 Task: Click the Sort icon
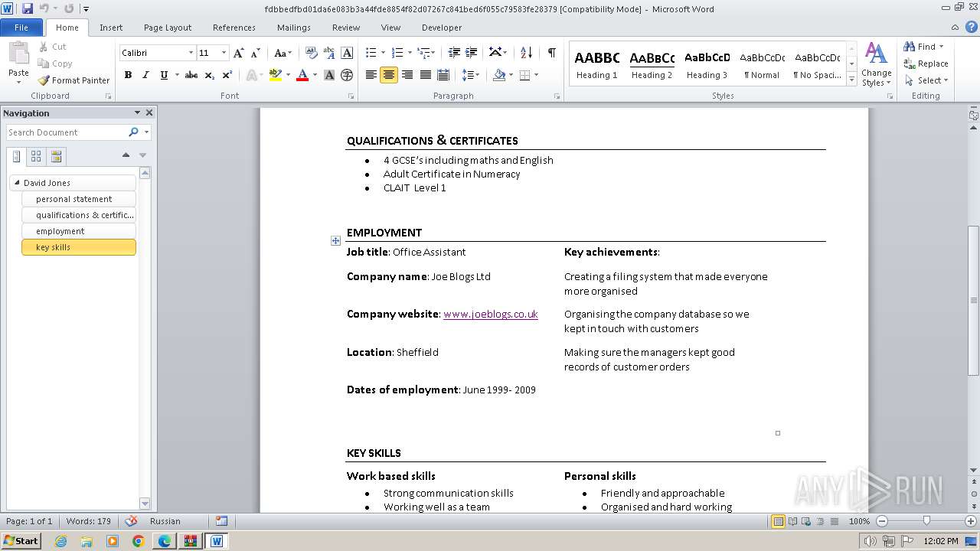pyautogui.click(x=526, y=53)
